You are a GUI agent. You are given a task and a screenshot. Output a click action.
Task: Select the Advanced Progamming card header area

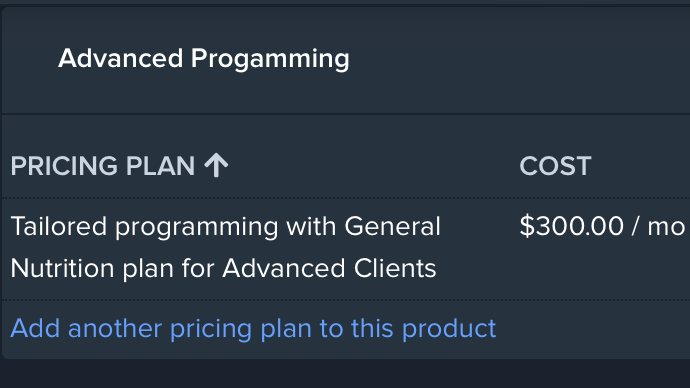(x=346, y=60)
